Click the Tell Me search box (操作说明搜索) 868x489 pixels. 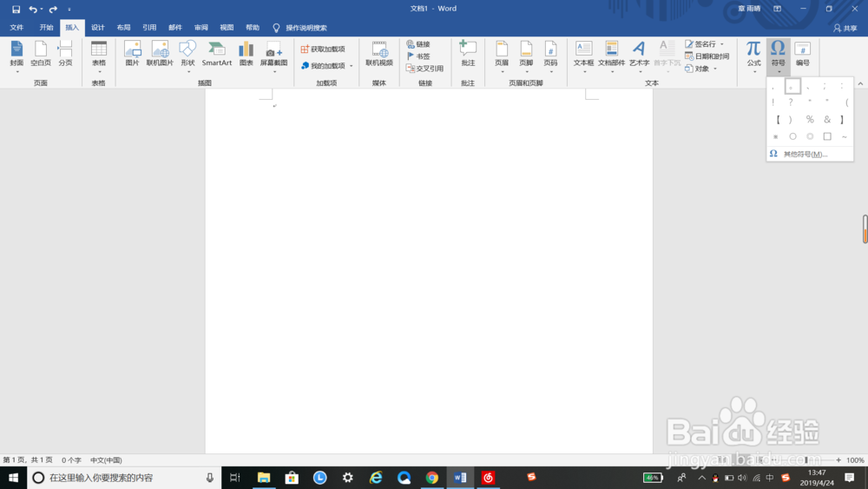tap(300, 28)
